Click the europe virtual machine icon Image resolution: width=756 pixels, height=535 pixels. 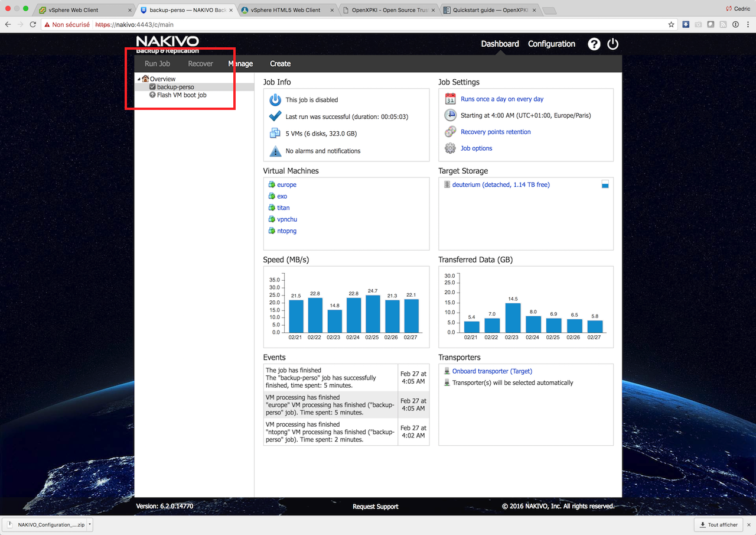(x=272, y=185)
